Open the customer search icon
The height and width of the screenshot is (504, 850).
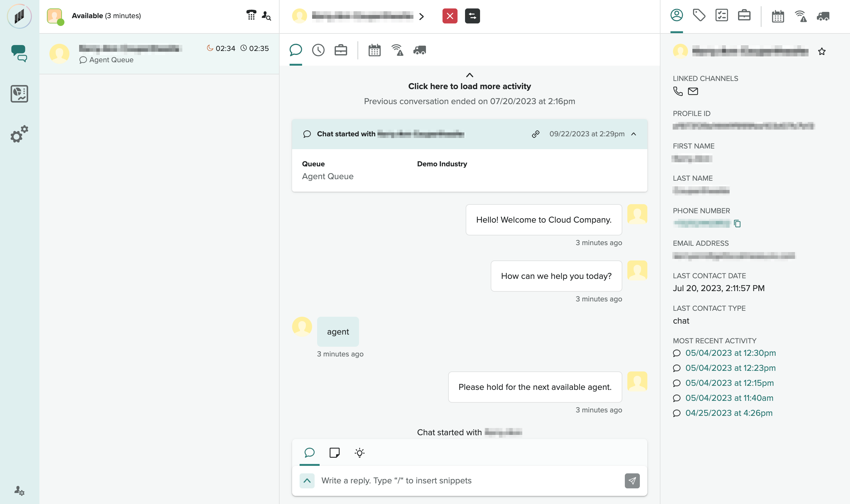(266, 16)
